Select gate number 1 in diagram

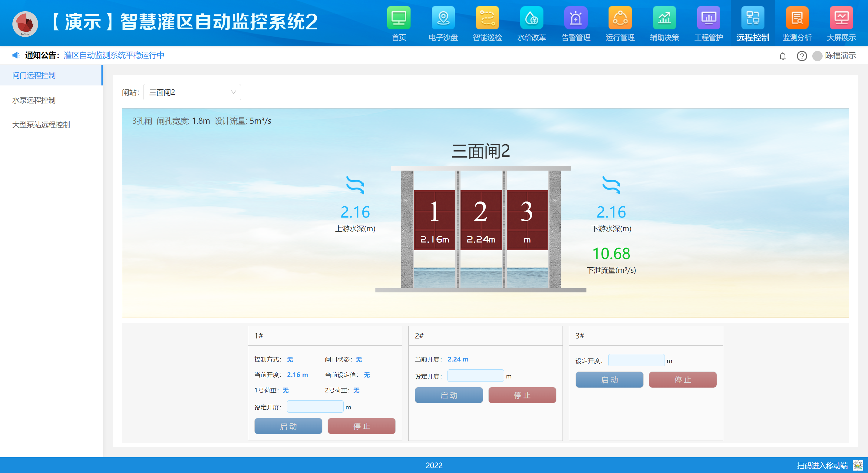click(x=434, y=220)
